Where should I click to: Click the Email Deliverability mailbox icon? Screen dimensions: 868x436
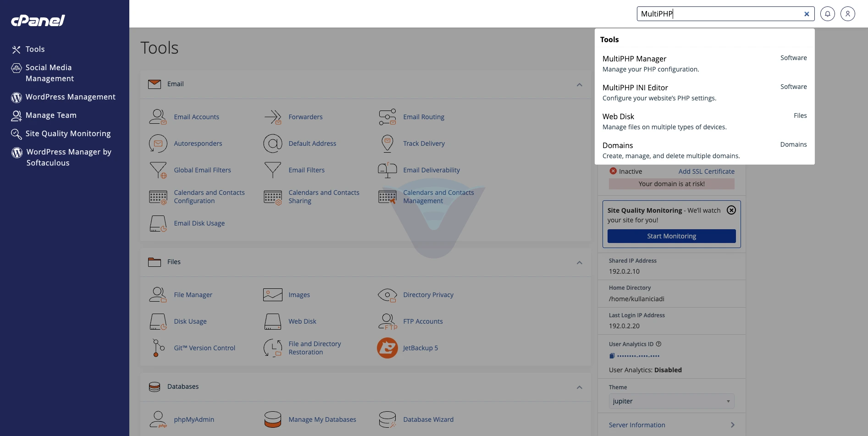pos(387,170)
